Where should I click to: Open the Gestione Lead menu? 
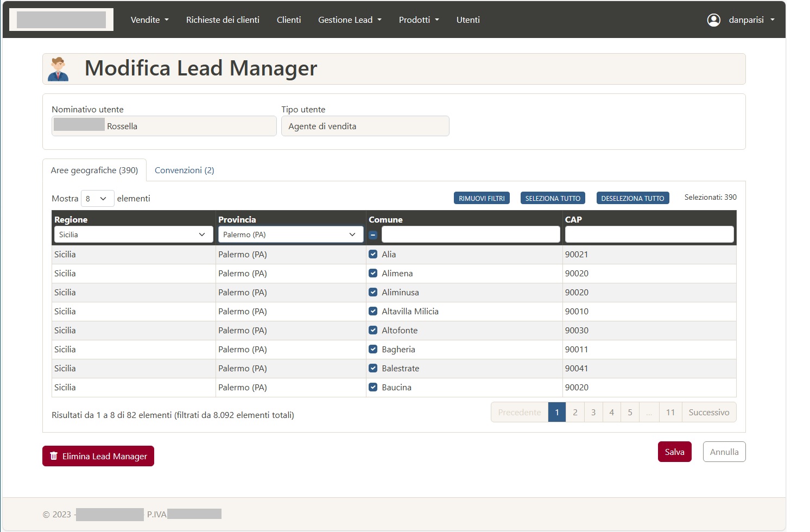(x=350, y=20)
